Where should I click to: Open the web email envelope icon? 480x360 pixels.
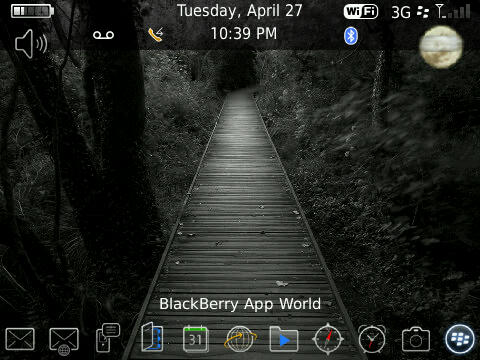[64, 341]
